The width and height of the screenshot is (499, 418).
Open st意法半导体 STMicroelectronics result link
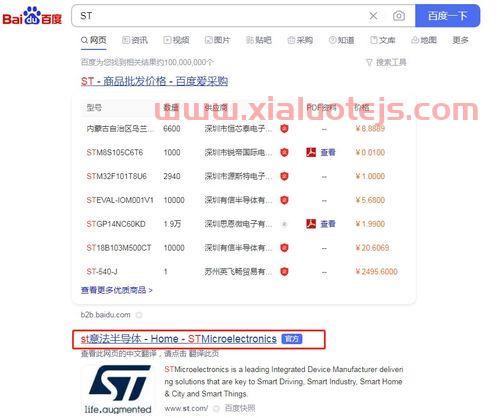click(179, 339)
